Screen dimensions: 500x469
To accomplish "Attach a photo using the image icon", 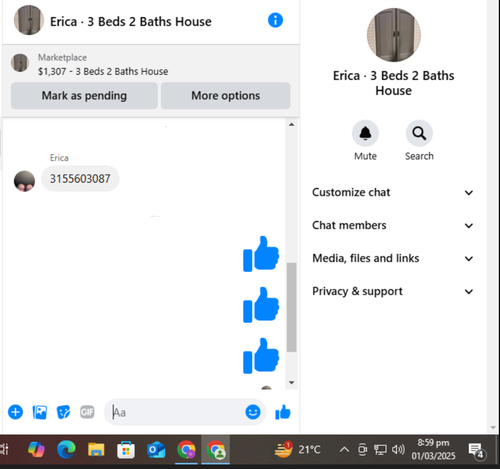I will click(x=40, y=412).
